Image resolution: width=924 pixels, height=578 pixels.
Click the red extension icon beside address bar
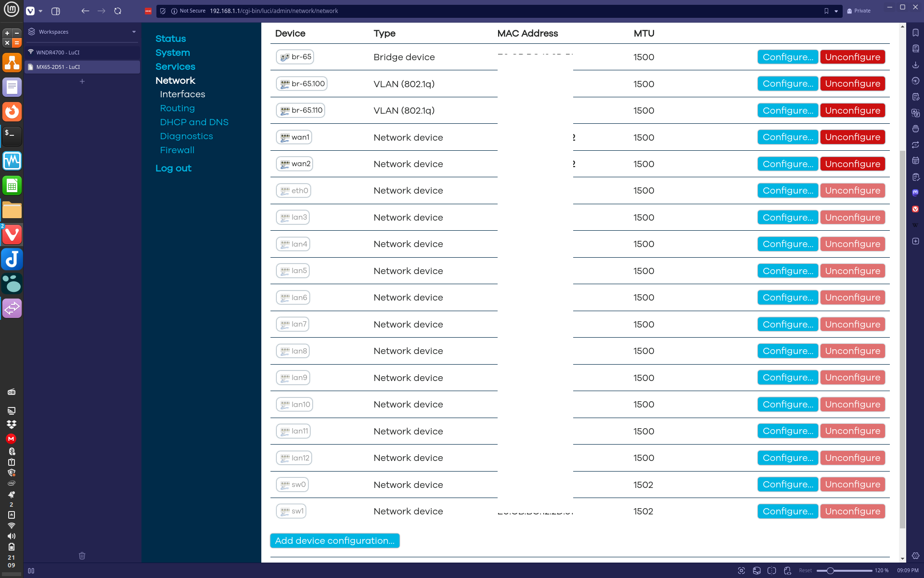148,11
